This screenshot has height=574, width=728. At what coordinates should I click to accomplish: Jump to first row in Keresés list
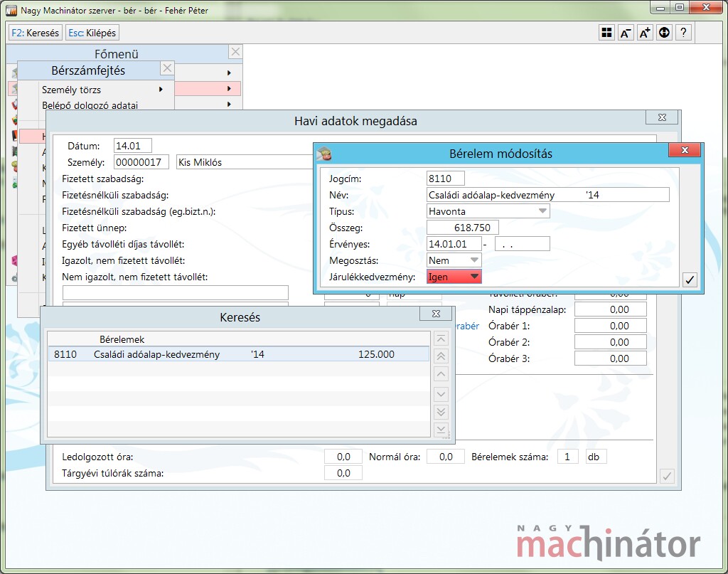(441, 339)
